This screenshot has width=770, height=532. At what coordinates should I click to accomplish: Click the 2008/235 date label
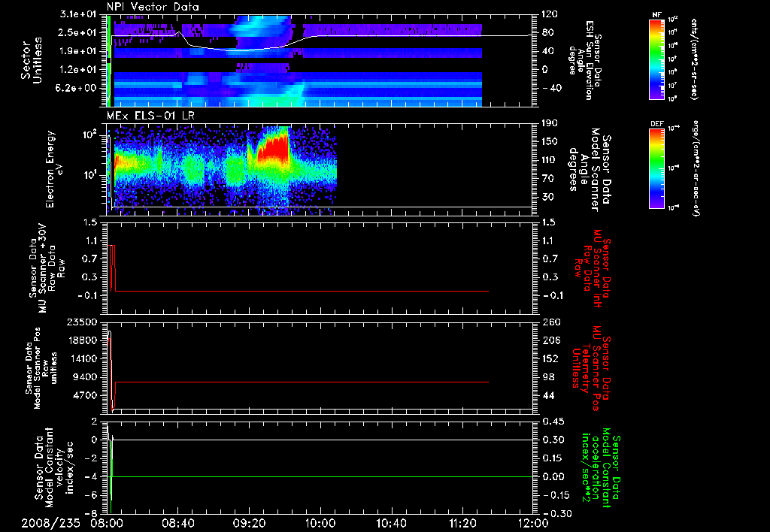click(50, 523)
